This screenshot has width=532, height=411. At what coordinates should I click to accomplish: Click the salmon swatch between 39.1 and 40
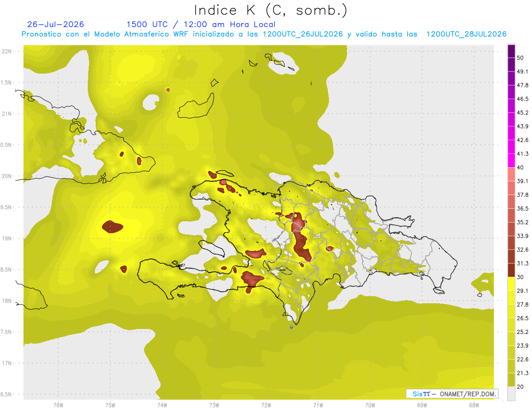tap(511, 174)
